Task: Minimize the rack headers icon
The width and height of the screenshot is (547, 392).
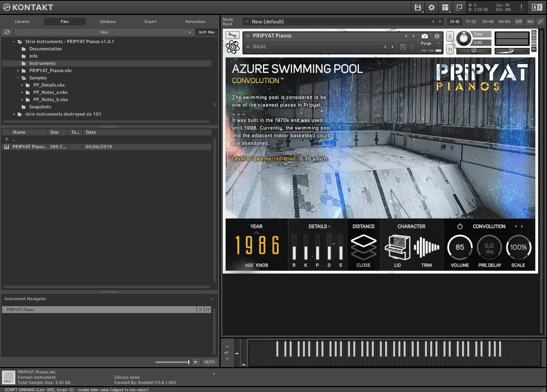Action: coord(541,21)
